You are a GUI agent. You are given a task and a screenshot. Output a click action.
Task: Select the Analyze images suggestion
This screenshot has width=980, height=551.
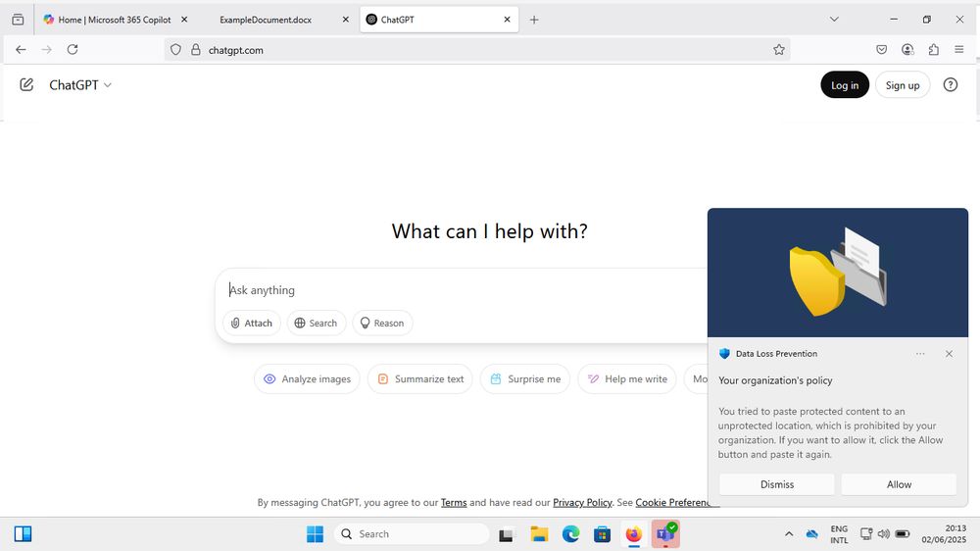[x=307, y=379]
